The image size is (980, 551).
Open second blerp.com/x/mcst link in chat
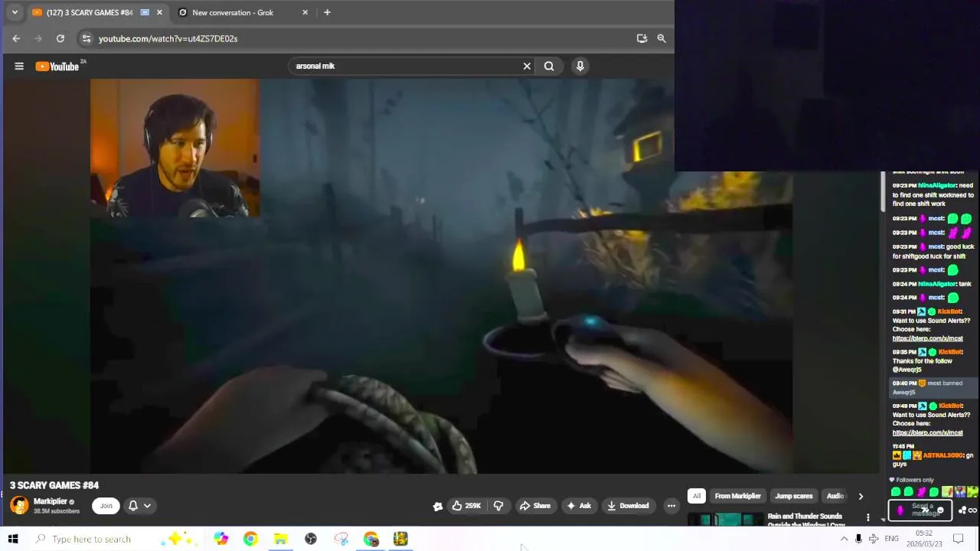click(x=927, y=432)
